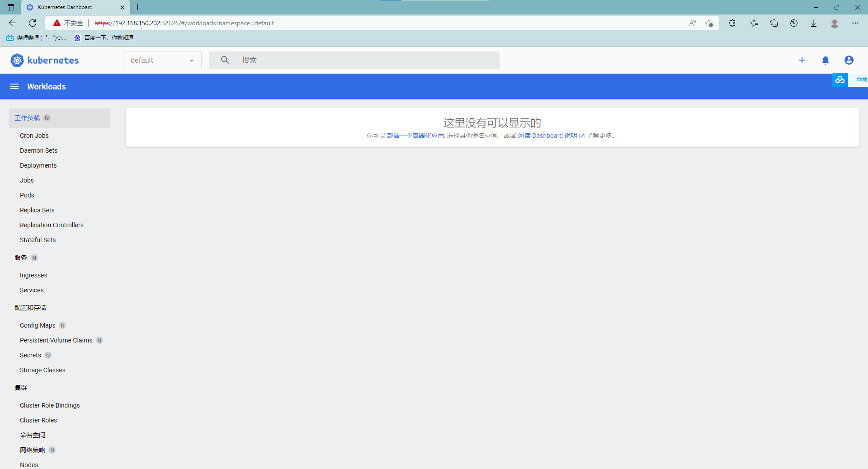Click the 部署一个容器化应用 link
868x469 pixels.
(x=415, y=136)
